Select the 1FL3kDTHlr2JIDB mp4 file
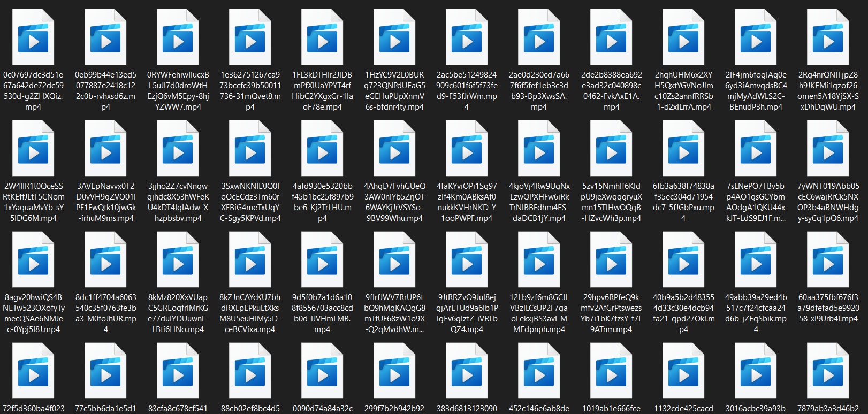 coord(322,37)
